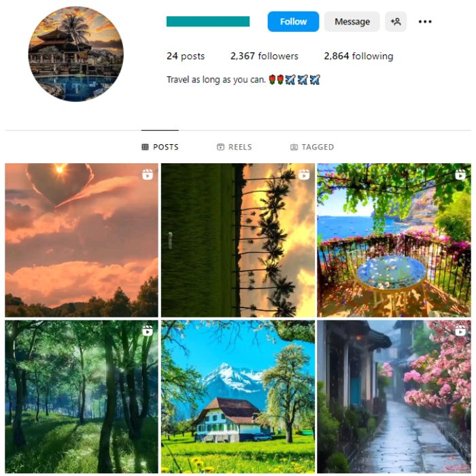Click the suggested accounts person-plus icon

pyautogui.click(x=396, y=22)
